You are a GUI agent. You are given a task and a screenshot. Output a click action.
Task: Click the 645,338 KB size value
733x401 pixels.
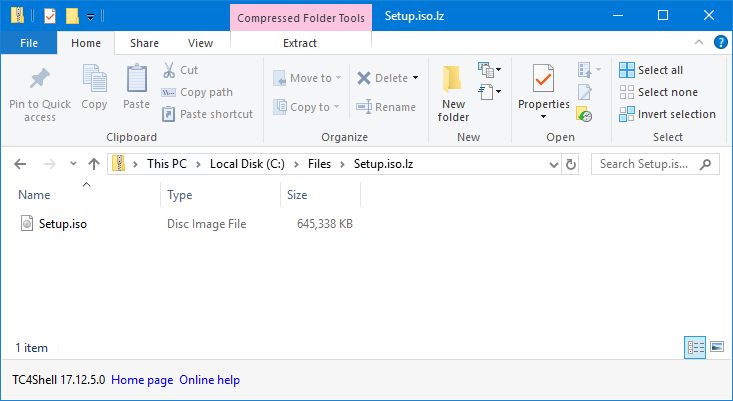point(325,224)
